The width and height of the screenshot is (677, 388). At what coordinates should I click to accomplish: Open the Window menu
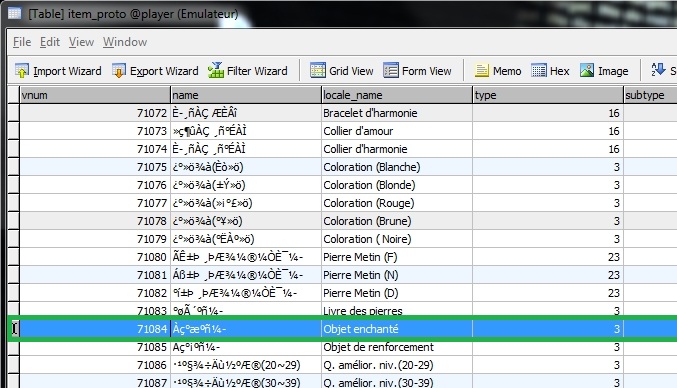click(x=125, y=42)
